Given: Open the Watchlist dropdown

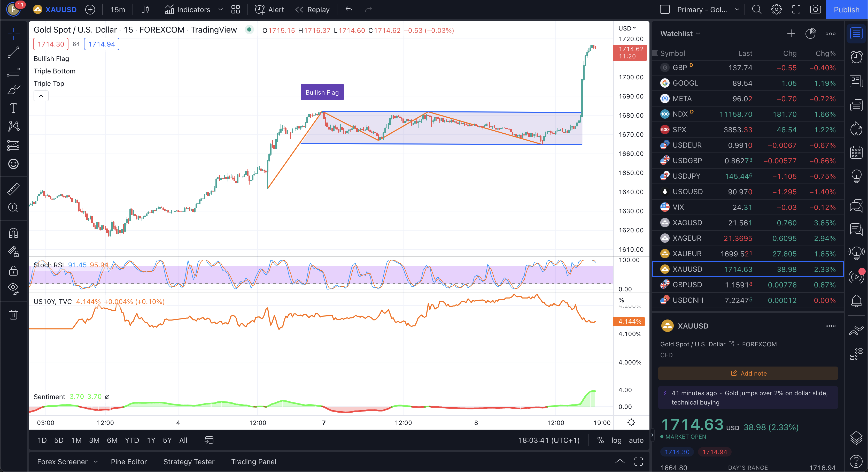Looking at the screenshot, I should click(680, 33).
